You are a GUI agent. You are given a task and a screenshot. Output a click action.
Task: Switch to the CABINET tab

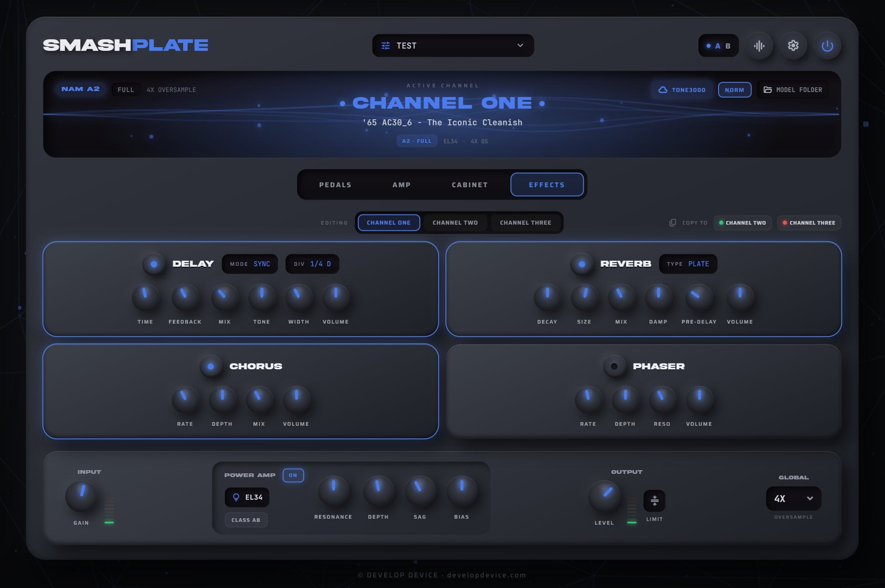470,185
